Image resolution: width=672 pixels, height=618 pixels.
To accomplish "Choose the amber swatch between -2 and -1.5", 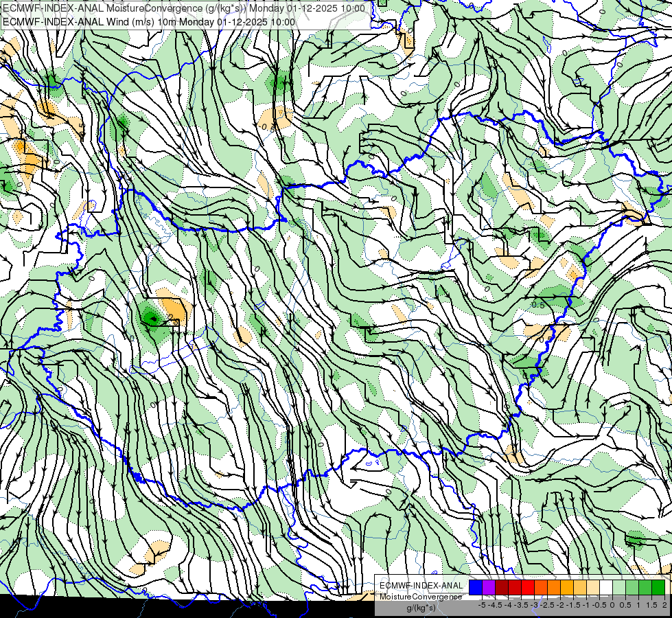I will [567, 587].
